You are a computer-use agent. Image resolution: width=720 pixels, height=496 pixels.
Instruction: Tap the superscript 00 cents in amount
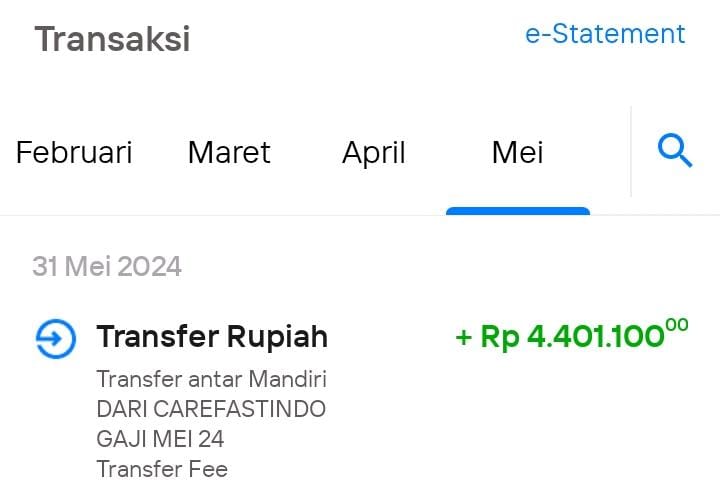(x=677, y=325)
